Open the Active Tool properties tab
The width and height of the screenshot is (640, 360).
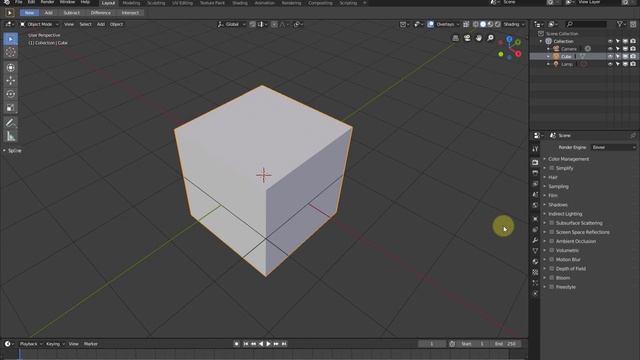pos(535,149)
